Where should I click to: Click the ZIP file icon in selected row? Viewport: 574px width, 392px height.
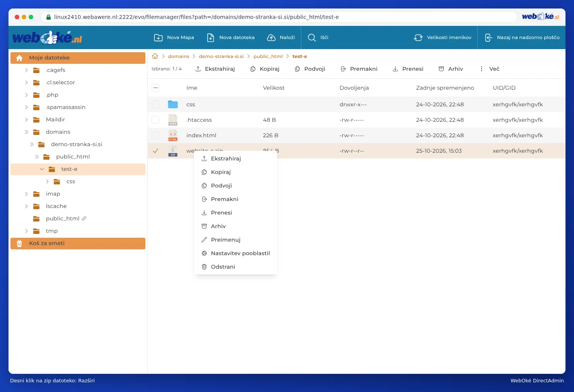coord(173,151)
